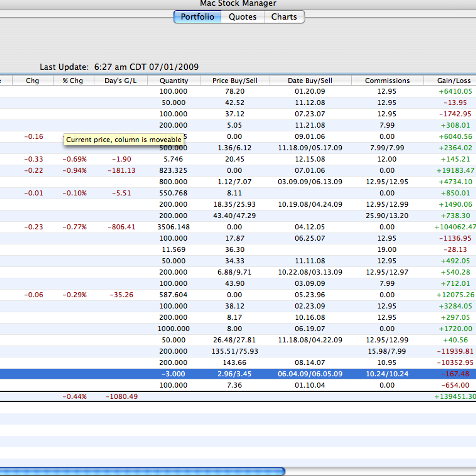Click the price cell 37.12
Image resolution: width=476 pixels, height=476 pixels.
pos(235,114)
